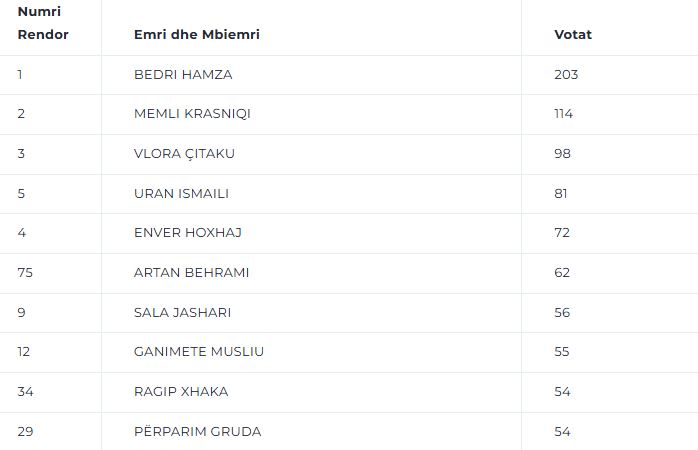Click the 114 votes value

(x=564, y=114)
